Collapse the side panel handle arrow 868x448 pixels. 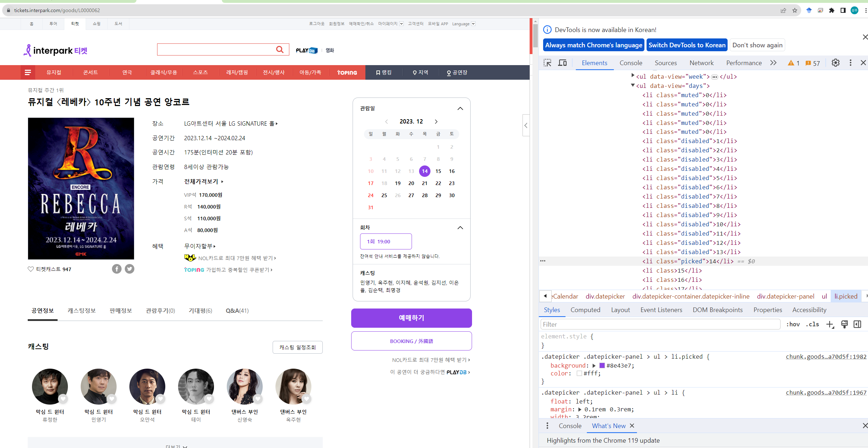[x=526, y=125]
